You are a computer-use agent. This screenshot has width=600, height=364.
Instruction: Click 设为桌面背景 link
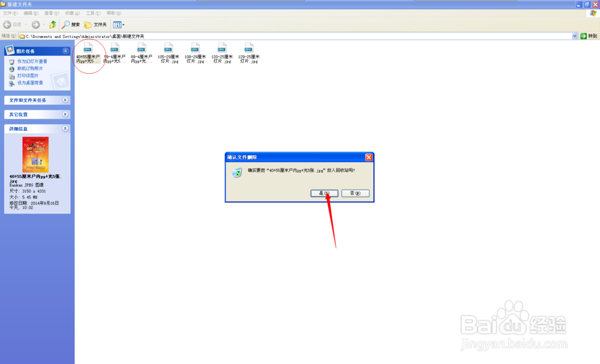(30, 83)
